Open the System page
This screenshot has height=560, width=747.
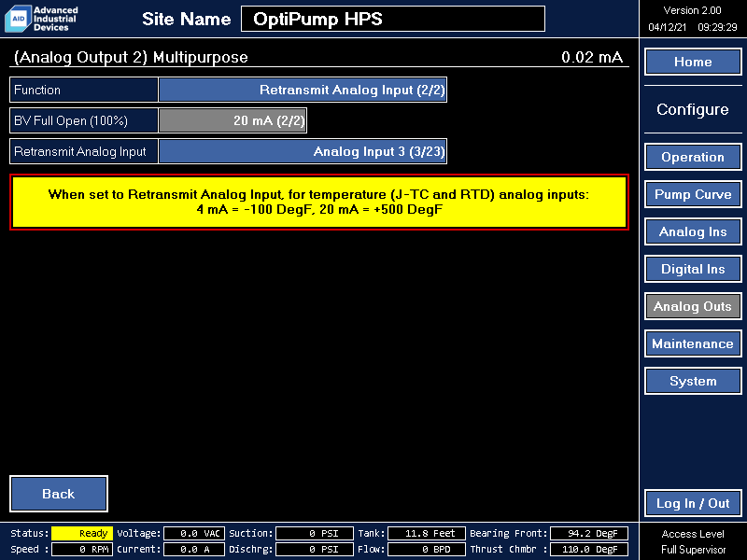coord(693,381)
